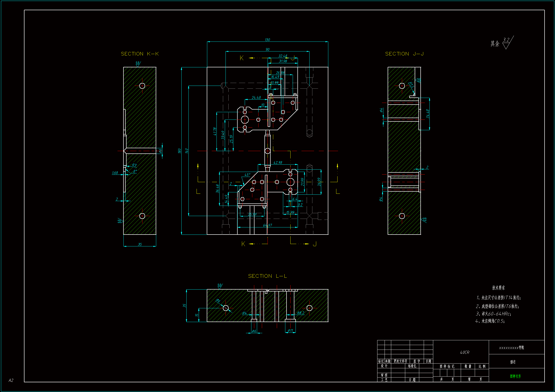The height and width of the screenshot is (392, 555).
Task: Select the 35 width dimension under K-K section
Action: [140, 244]
